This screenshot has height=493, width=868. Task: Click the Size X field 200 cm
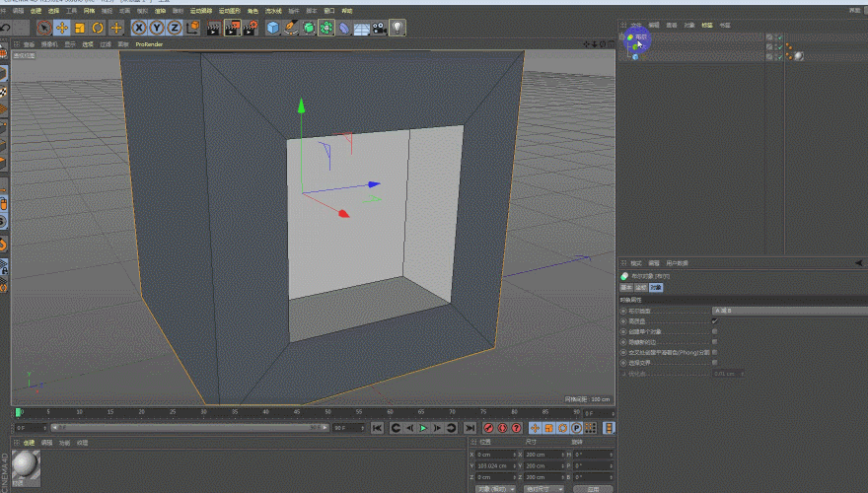(543, 455)
